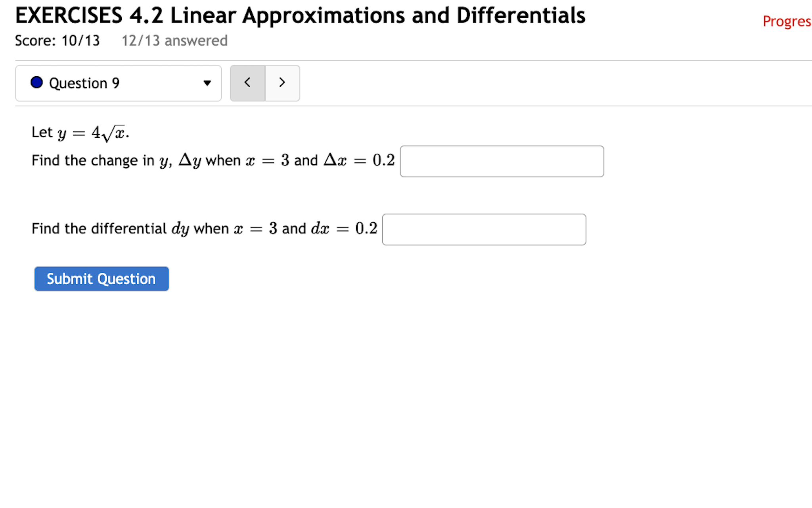Click the EXERCISES 4.2 heading area

(301, 15)
